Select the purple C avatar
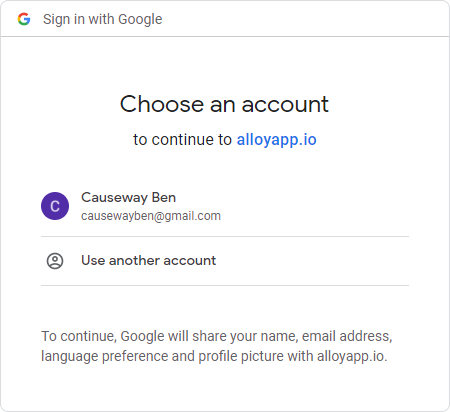Screen dimensions: 450x412 [x=55, y=206]
